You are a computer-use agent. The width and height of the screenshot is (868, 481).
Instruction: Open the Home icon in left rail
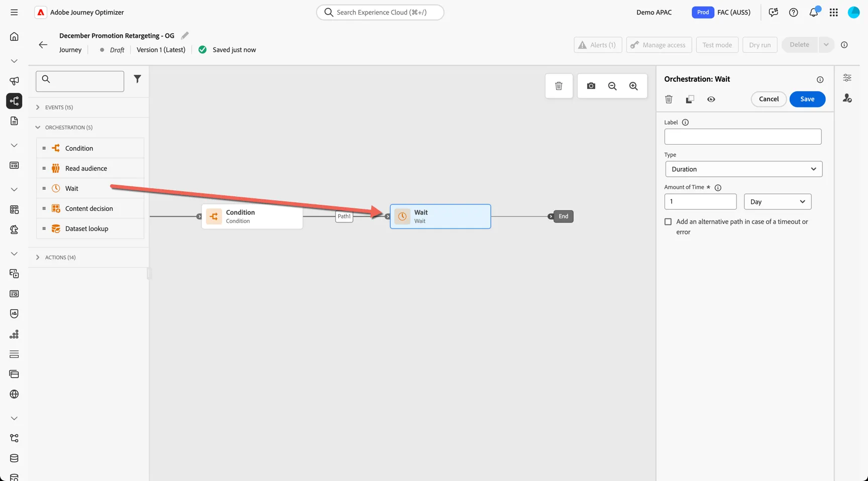tap(14, 36)
